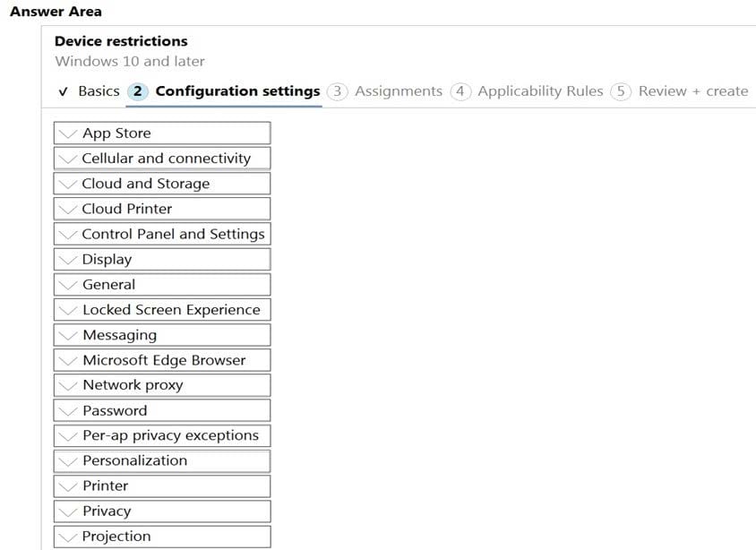756x550 pixels.
Task: Open Control Panel and Settings group
Action: 162,234
